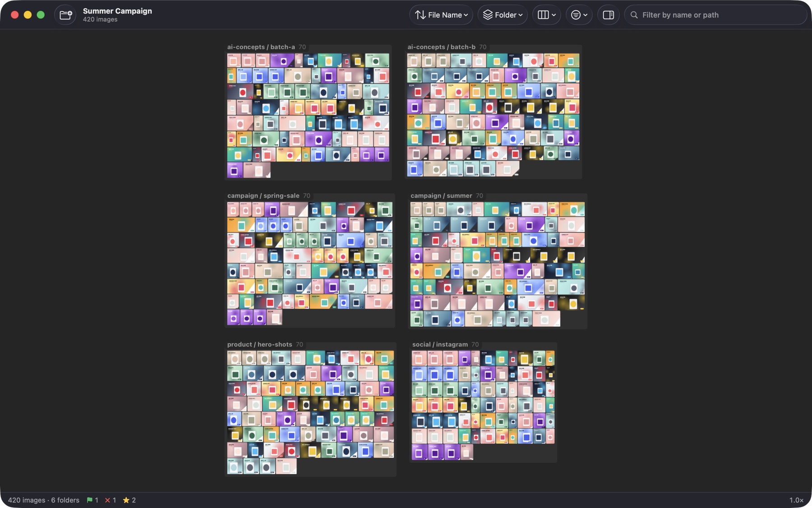Open the Folder grouping dropdown
The width and height of the screenshot is (812, 508).
503,15
